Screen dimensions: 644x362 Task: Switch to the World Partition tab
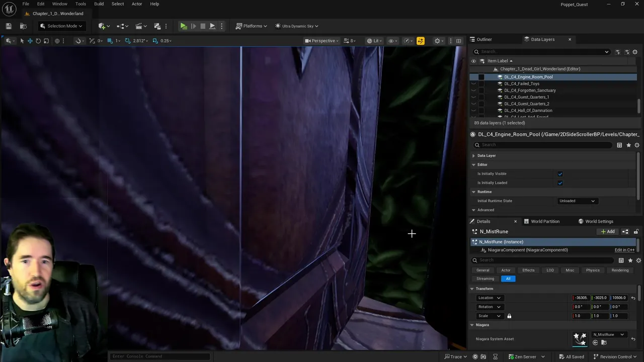pos(545,222)
